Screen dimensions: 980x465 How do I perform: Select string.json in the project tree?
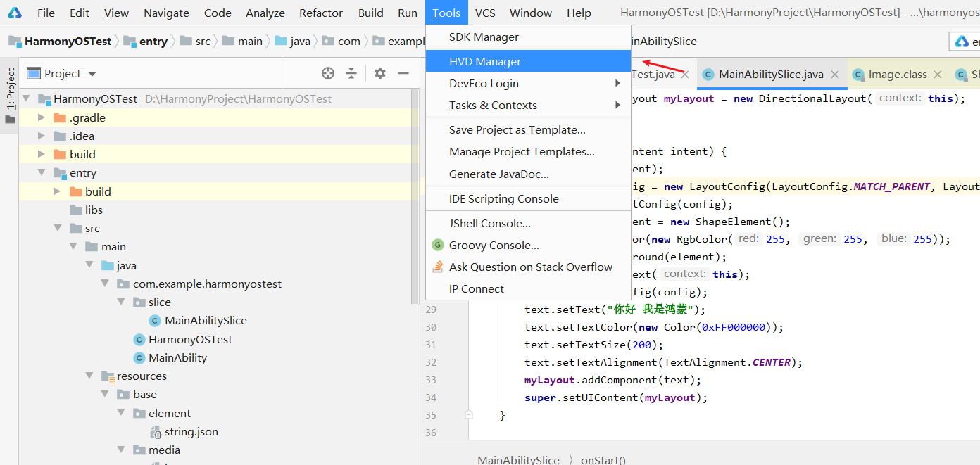click(191, 432)
